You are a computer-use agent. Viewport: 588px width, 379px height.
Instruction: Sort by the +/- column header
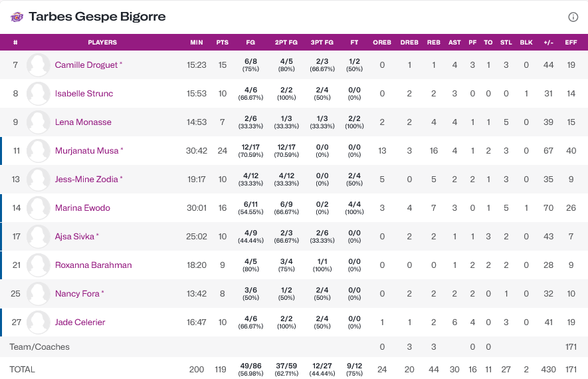click(x=548, y=43)
